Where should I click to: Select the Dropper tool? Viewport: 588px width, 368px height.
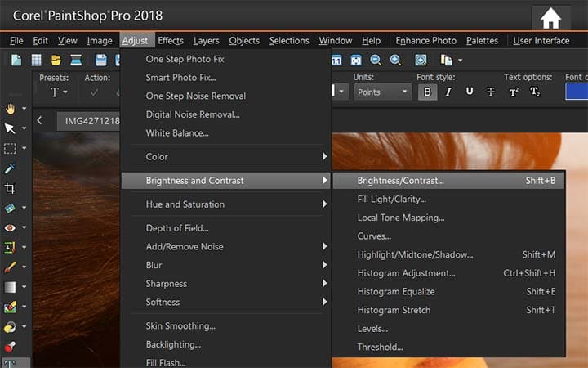coord(10,168)
